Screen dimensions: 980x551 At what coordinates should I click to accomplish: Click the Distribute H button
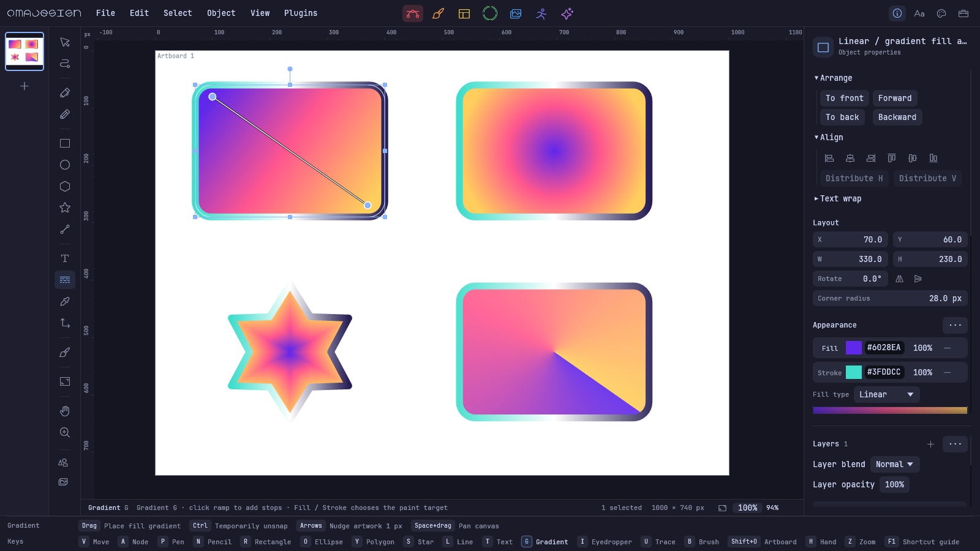[x=854, y=178]
